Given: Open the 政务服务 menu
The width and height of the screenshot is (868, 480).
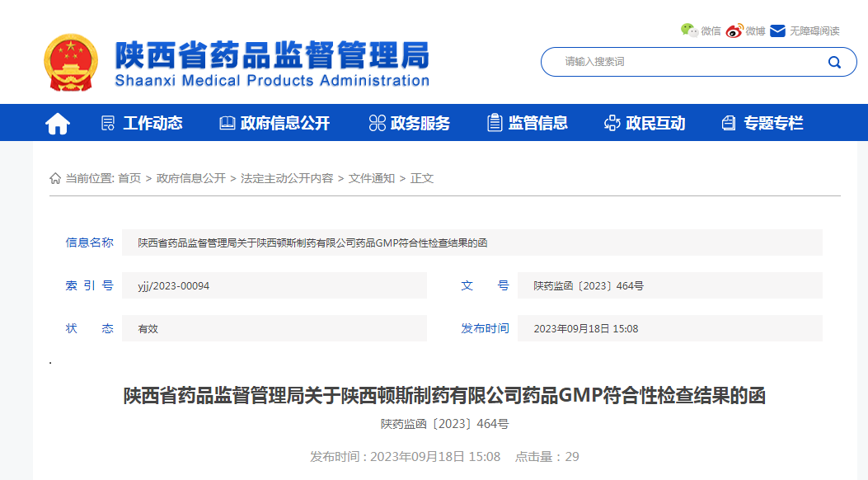Looking at the screenshot, I should [420, 123].
